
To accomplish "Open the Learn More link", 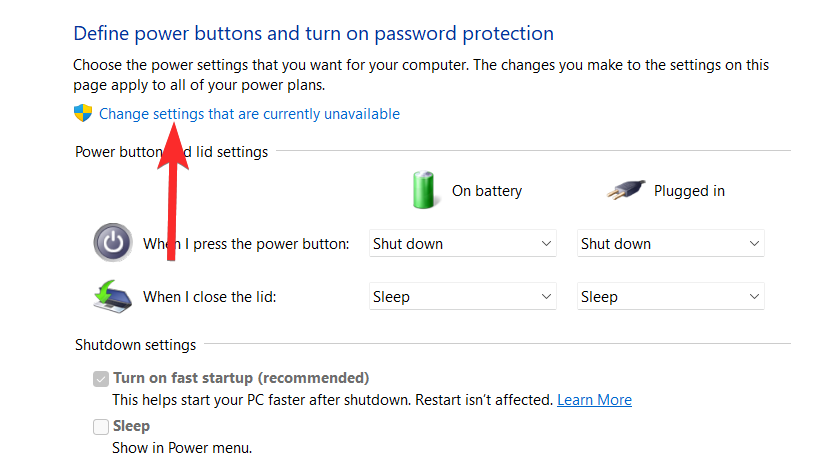I will coord(594,400).
